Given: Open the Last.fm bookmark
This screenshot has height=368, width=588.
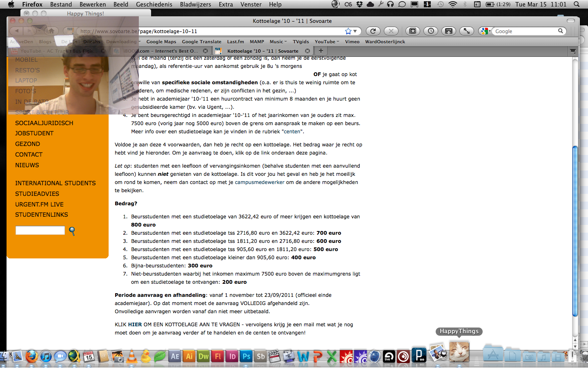Looking at the screenshot, I should pyautogui.click(x=236, y=42).
